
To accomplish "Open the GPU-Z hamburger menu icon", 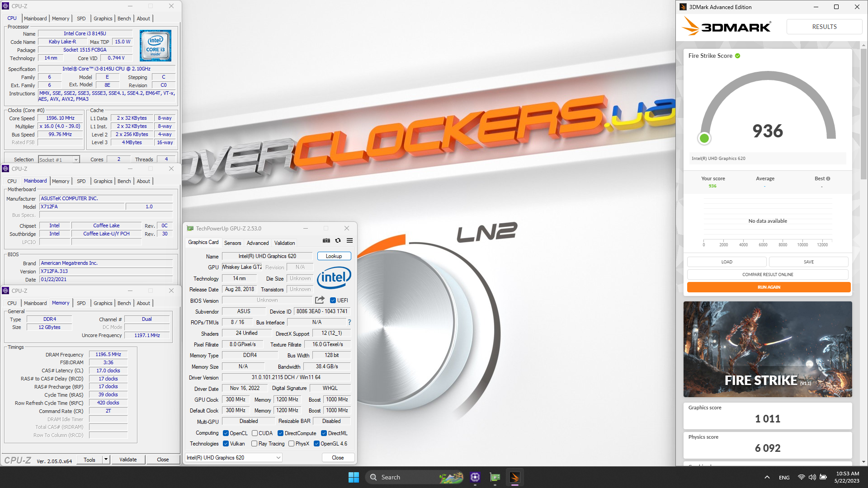I will (x=349, y=240).
